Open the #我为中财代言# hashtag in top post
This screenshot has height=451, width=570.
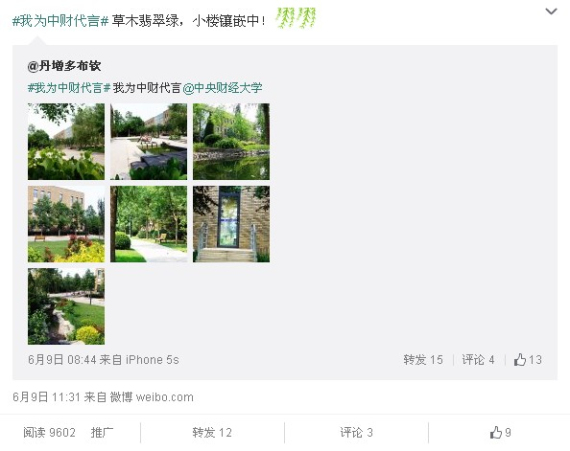60,21
